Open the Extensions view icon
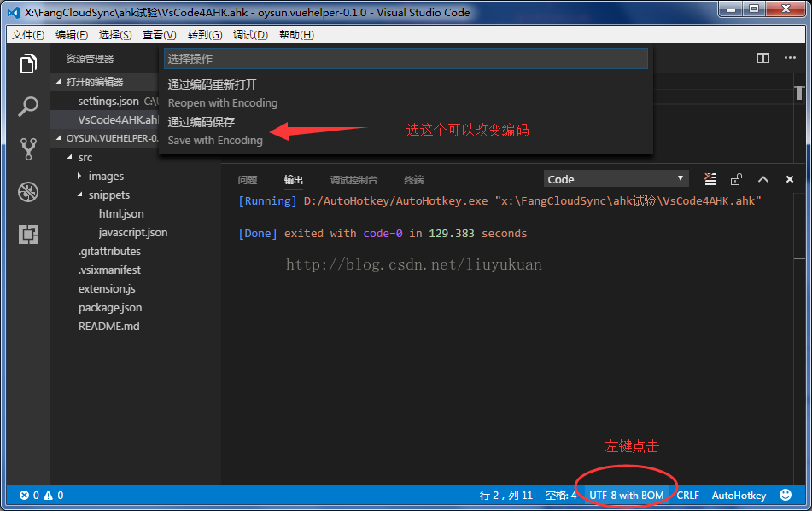Screen dimensions: 812x511 point(28,235)
